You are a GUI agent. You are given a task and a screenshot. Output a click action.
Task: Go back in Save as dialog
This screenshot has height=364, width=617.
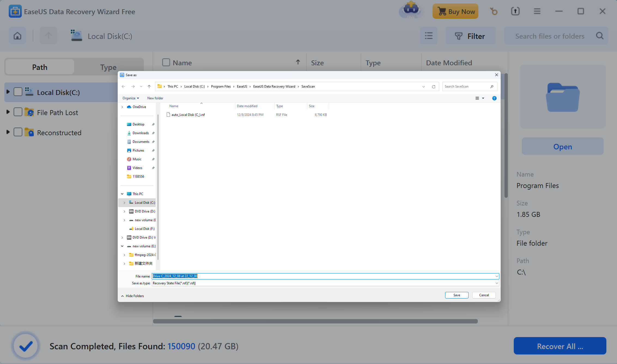(123, 87)
